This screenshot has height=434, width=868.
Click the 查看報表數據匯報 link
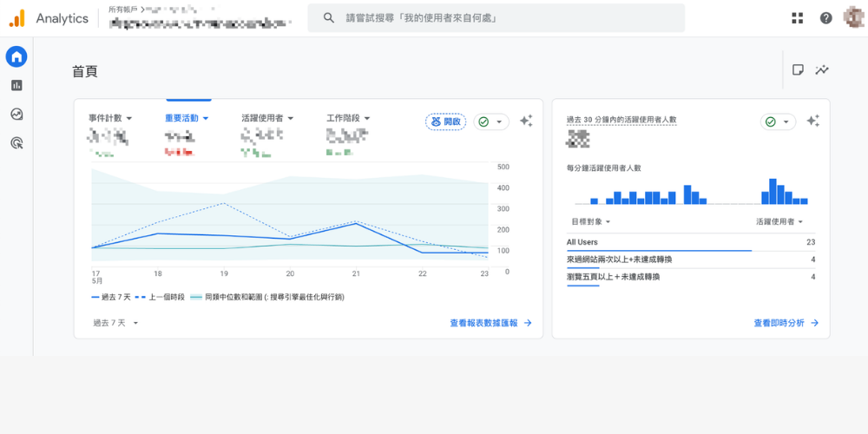coord(491,323)
